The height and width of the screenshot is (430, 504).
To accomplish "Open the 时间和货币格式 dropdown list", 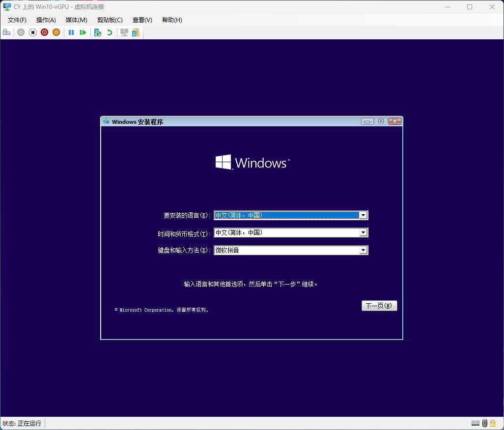I will (363, 232).
